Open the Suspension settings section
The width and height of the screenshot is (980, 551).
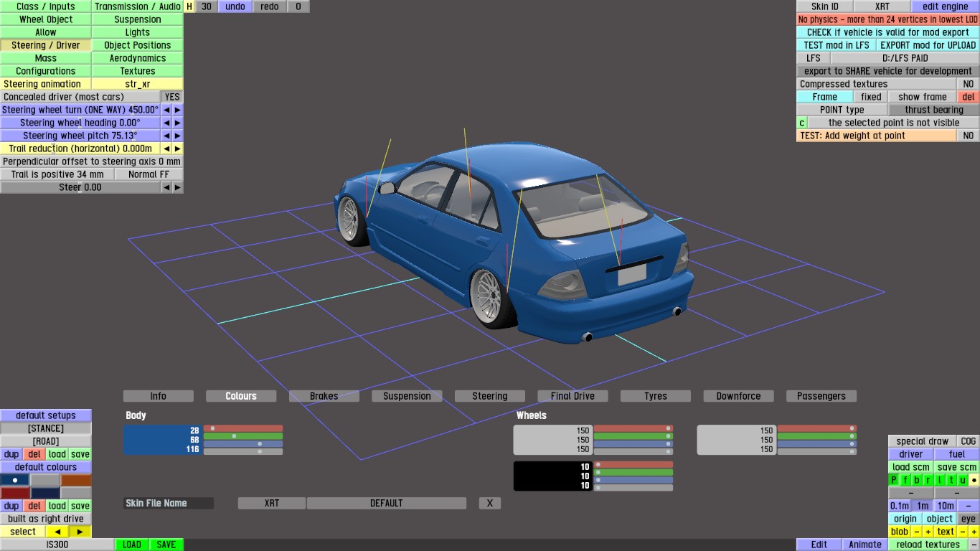138,19
